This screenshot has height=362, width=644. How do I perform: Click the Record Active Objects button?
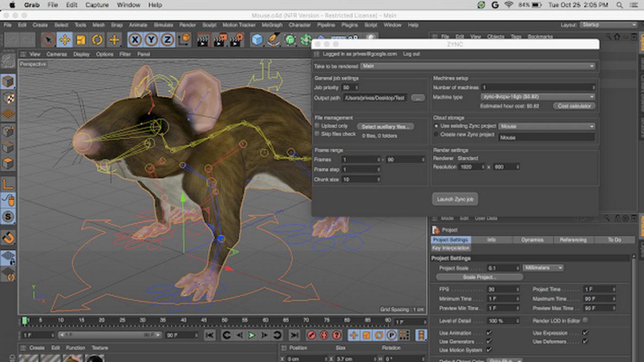coord(311,335)
